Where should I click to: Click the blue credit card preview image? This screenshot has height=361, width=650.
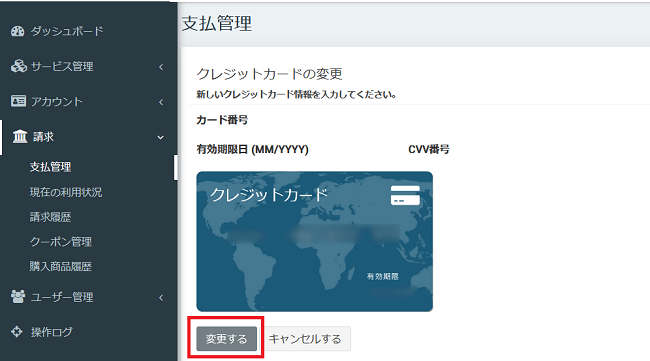(x=315, y=241)
